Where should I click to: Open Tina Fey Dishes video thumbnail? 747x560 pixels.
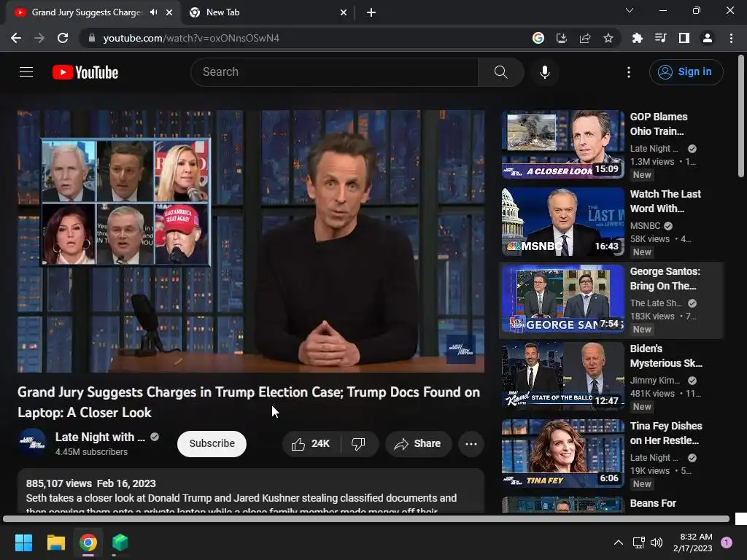[x=562, y=454]
